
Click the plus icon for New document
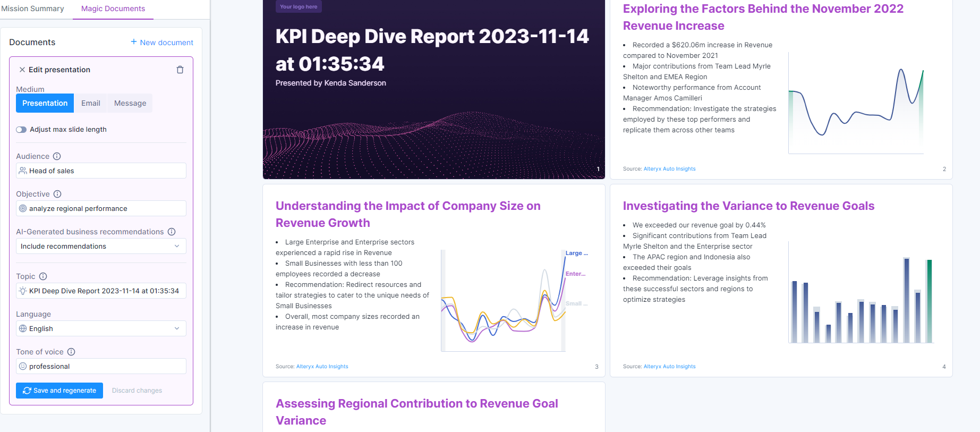click(x=134, y=42)
